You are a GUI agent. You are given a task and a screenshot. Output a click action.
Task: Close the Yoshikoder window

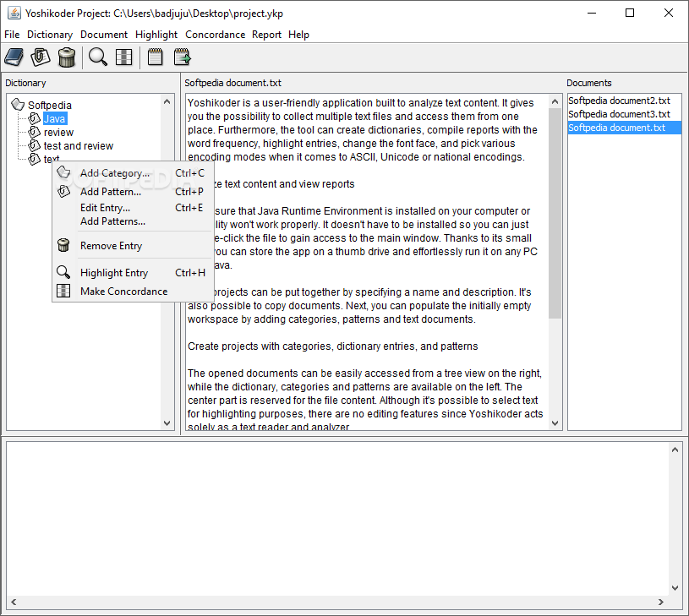pyautogui.click(x=669, y=14)
